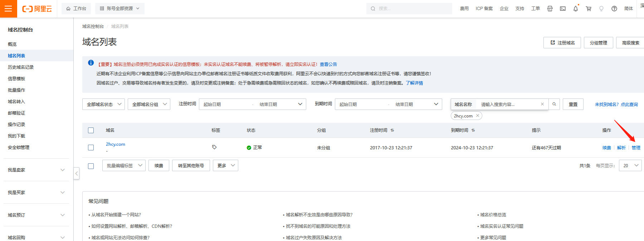This screenshot has height=241, width=644.
Task: Sort by 到期时间 column arrows
Action: (473, 130)
